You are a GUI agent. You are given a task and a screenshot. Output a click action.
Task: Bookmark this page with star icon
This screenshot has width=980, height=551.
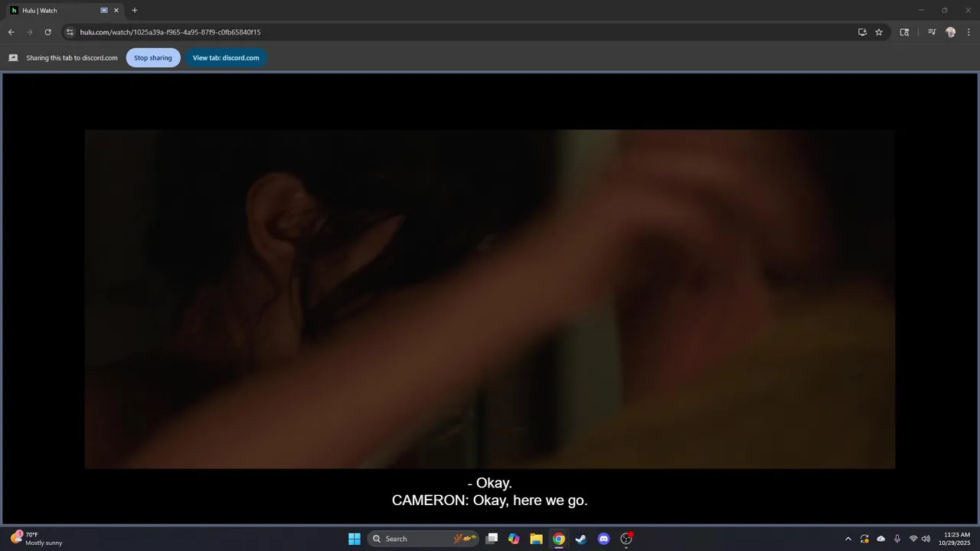coord(879,32)
